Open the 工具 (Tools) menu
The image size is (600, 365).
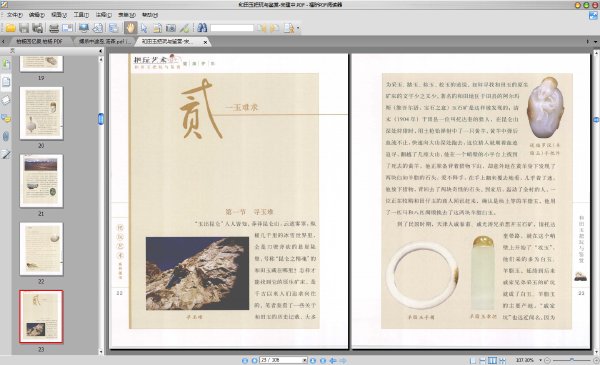click(81, 15)
